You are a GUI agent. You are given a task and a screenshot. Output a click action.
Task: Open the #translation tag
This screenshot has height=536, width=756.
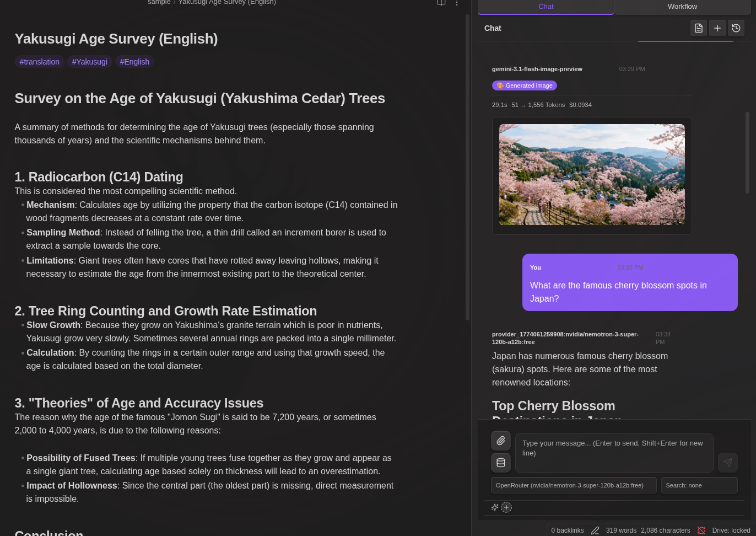pyautogui.click(x=39, y=62)
